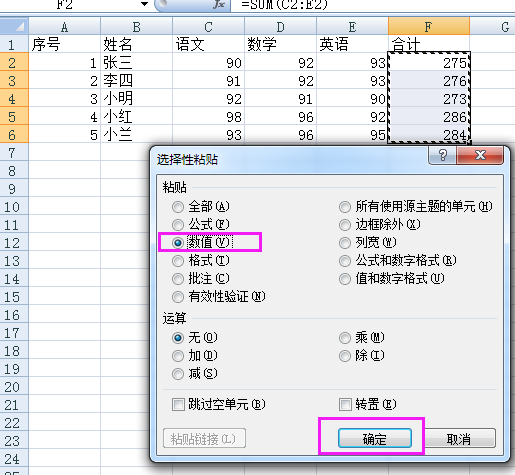Select row 2 header
The height and width of the screenshot is (475, 515).
tap(14, 62)
